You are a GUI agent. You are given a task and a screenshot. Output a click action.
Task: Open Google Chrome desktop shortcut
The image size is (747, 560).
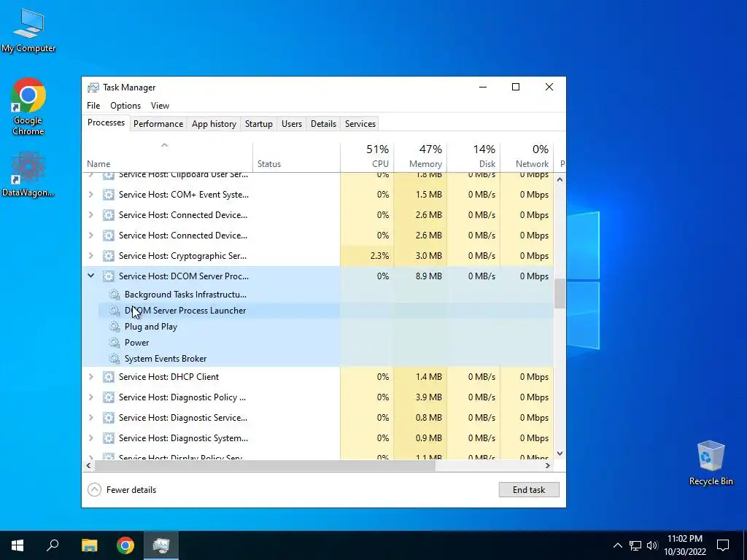pyautogui.click(x=28, y=106)
